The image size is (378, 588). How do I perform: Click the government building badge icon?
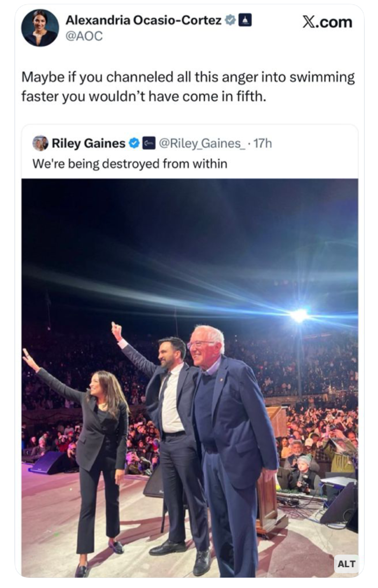tap(245, 20)
